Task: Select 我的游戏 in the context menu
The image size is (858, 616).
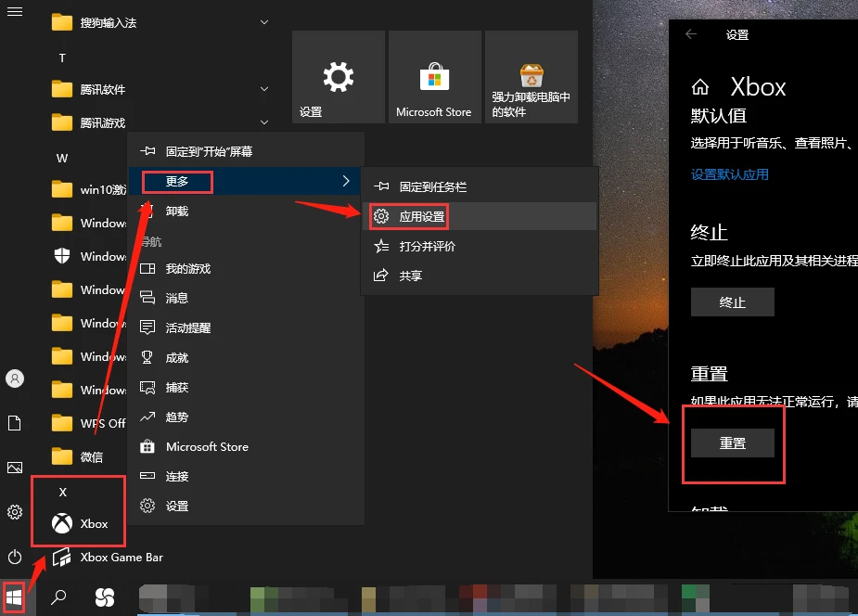Action: coord(246,269)
